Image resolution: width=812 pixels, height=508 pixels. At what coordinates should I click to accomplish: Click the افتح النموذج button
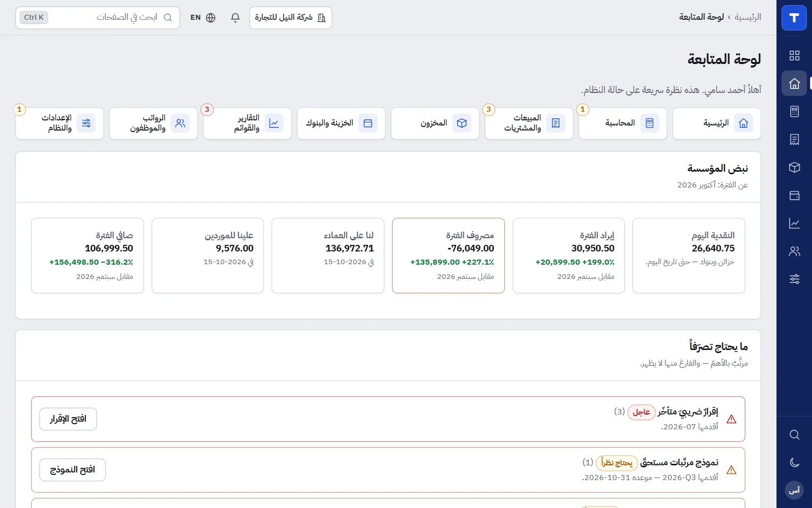73,470
